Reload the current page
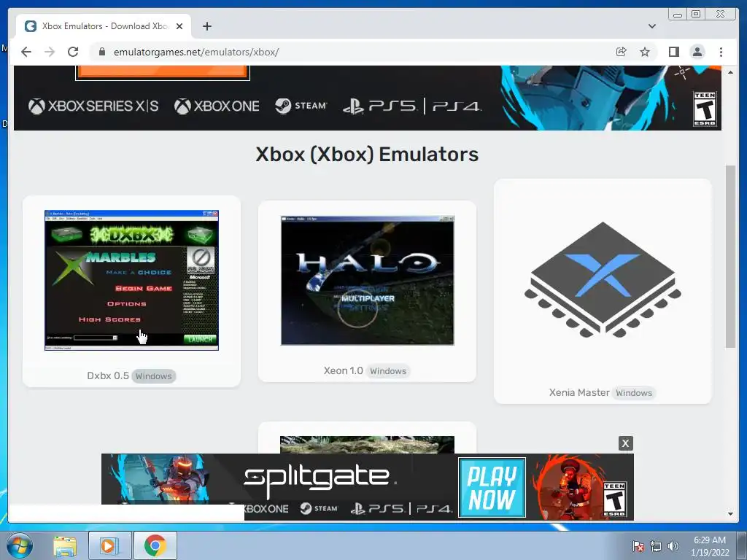The image size is (747, 560). (73, 52)
